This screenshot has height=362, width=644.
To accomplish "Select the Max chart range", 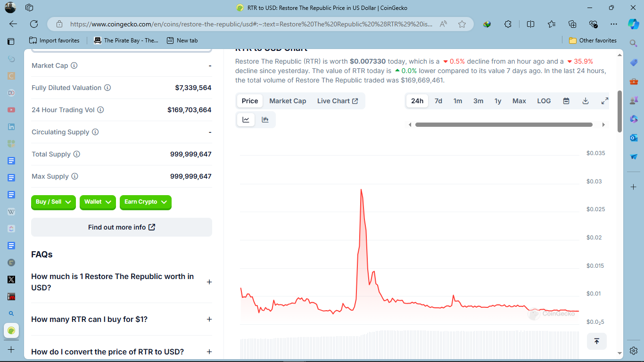I will tap(519, 101).
